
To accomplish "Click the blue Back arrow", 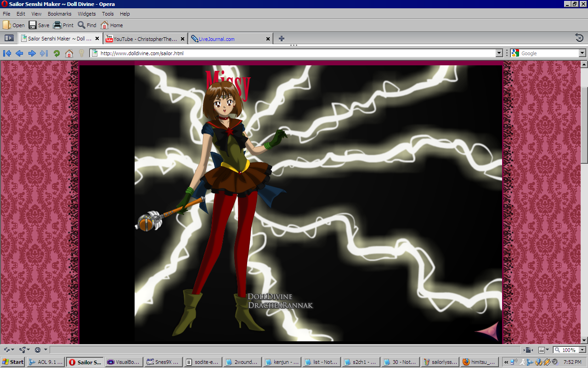I will click(19, 53).
